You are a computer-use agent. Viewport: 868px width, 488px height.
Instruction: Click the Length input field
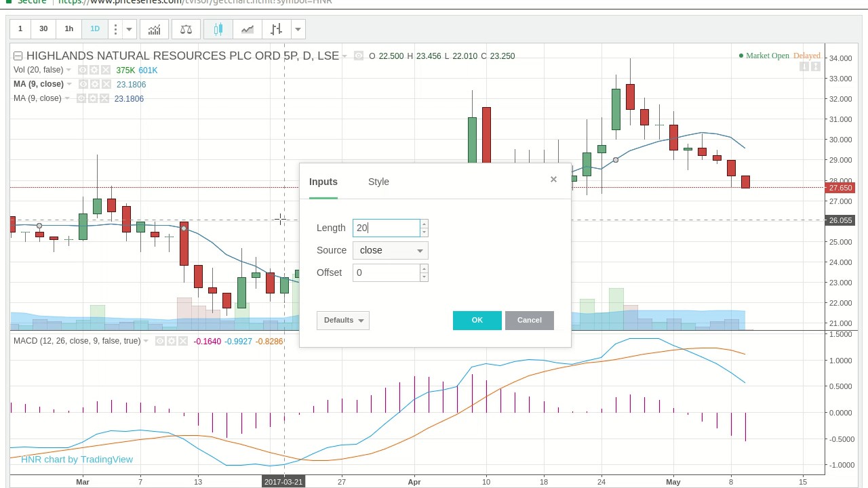pos(387,228)
